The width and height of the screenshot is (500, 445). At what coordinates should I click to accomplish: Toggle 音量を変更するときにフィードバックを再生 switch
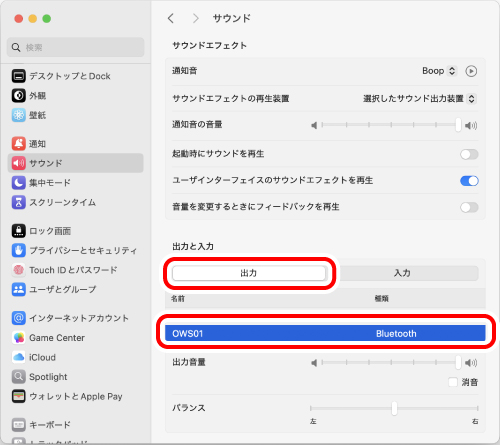[469, 207]
